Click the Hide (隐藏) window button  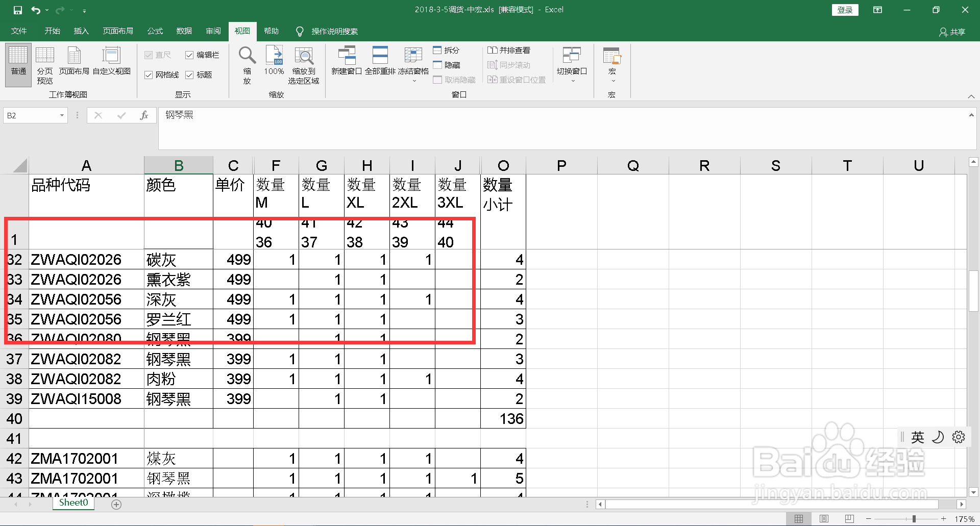tap(447, 65)
